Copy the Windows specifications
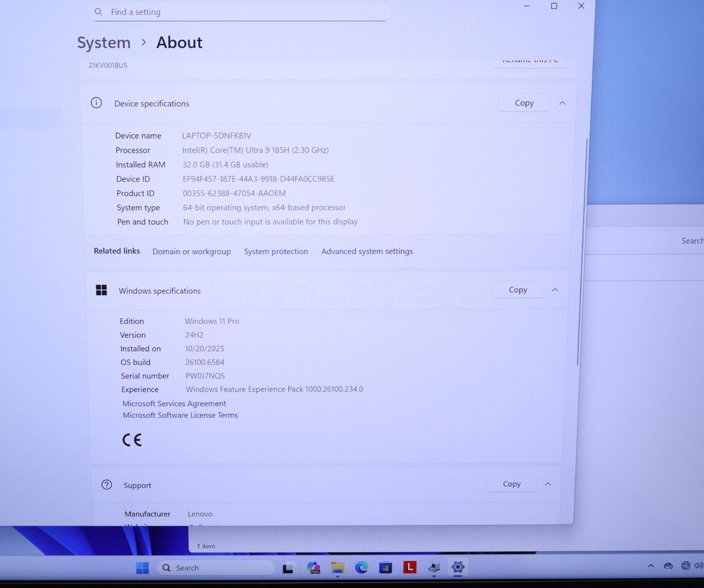Viewport: 704px width, 588px height. [x=517, y=290]
